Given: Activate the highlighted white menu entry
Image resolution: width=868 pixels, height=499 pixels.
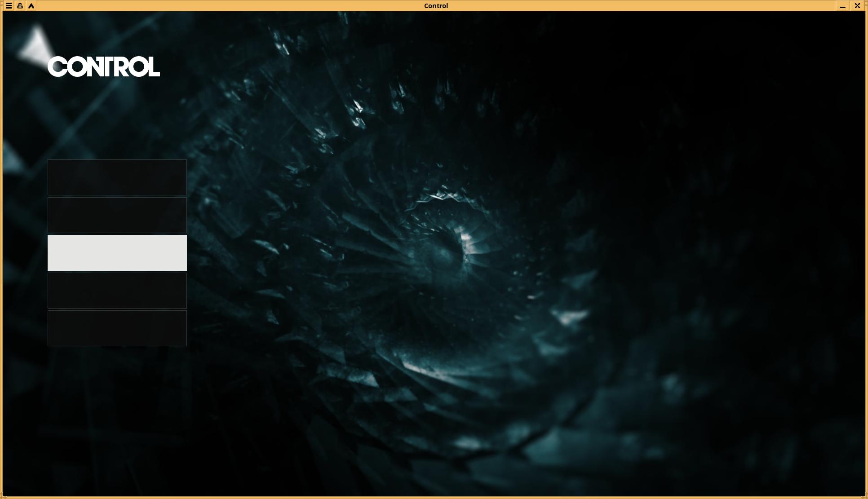Looking at the screenshot, I should tap(117, 253).
